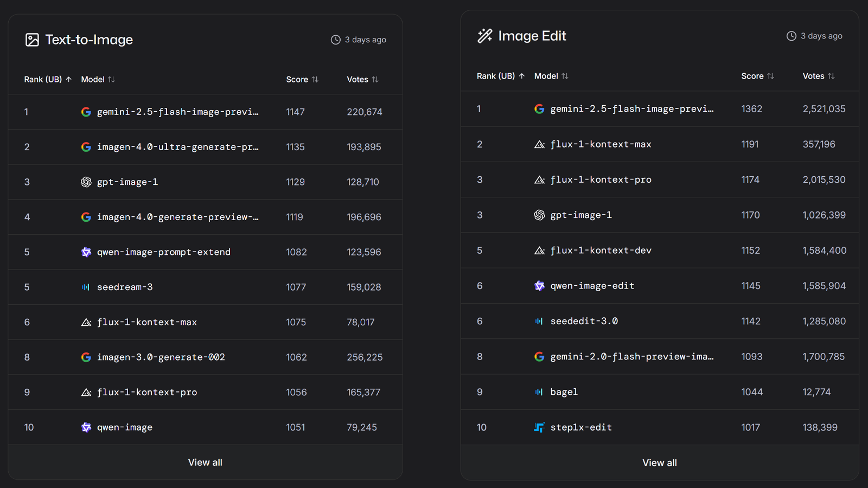
Task: Click score 1017 in step1x-edit row
Action: [x=751, y=427]
